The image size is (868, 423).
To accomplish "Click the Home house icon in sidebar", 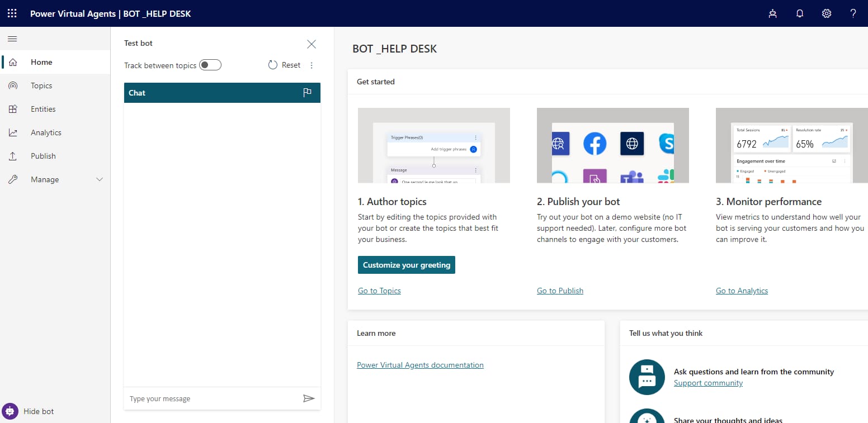I will tap(13, 62).
